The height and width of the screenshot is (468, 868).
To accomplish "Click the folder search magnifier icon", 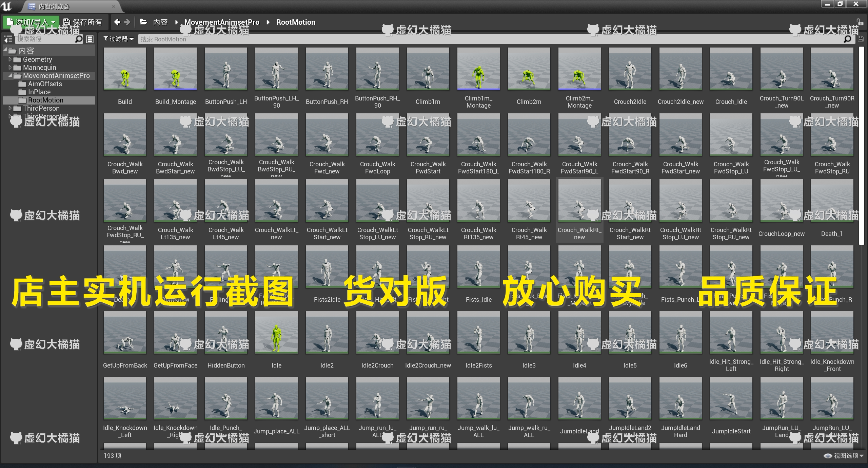I will (x=79, y=39).
